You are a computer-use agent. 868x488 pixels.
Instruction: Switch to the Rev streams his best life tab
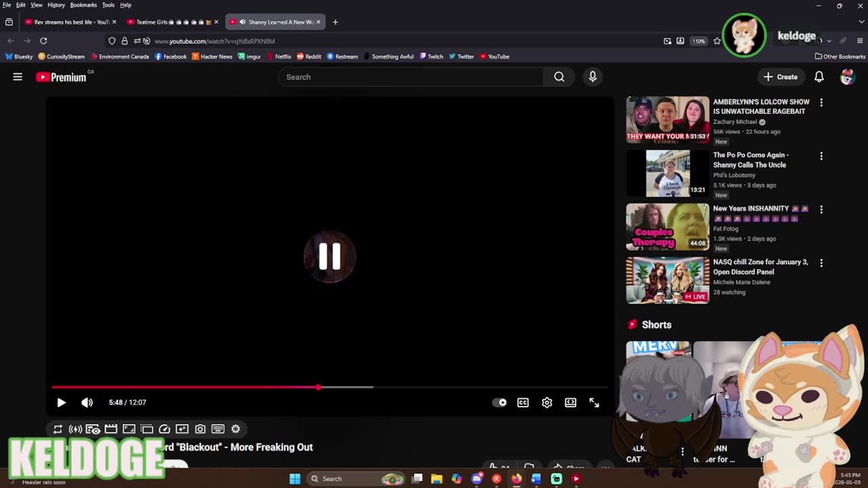[70, 22]
